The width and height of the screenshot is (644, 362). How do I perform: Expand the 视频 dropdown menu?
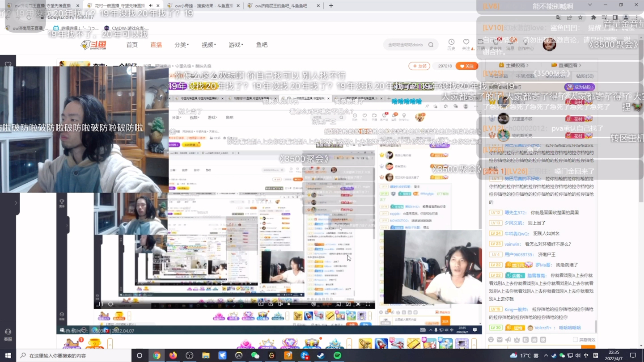coord(208,45)
